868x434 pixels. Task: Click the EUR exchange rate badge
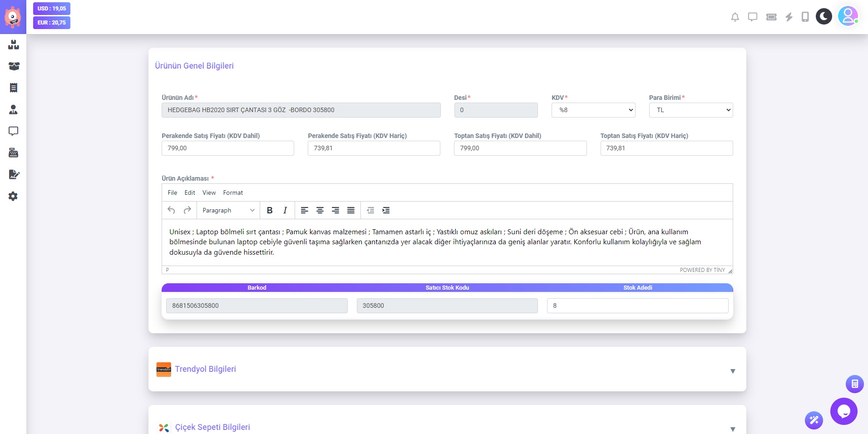pos(52,23)
